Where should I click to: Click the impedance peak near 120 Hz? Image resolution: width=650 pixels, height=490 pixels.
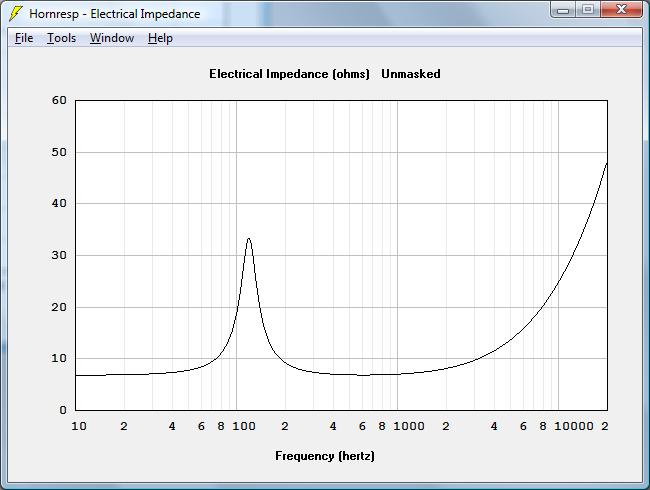click(249, 239)
